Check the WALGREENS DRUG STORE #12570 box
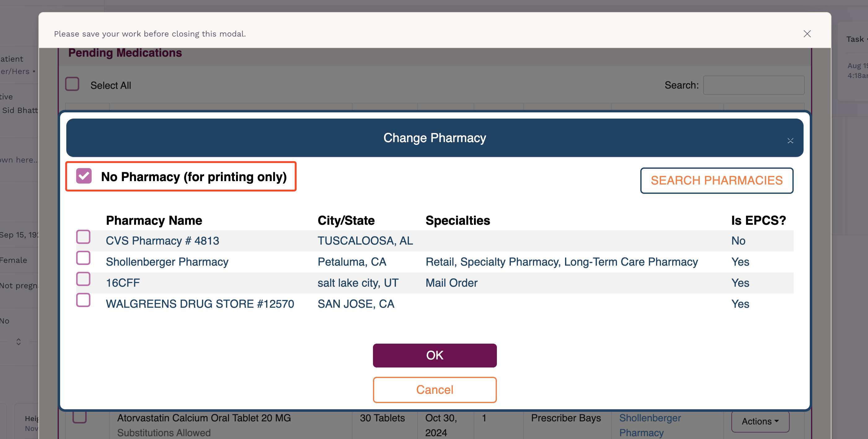Viewport: 868px width, 439px height. pos(83,300)
